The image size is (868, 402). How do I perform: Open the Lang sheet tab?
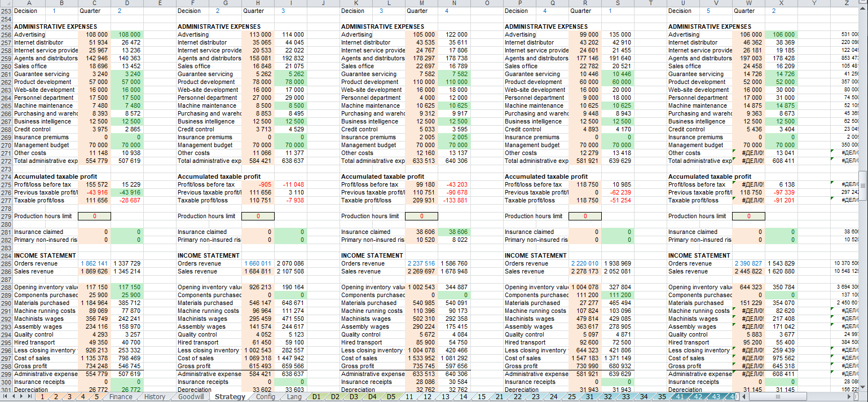[294, 397]
